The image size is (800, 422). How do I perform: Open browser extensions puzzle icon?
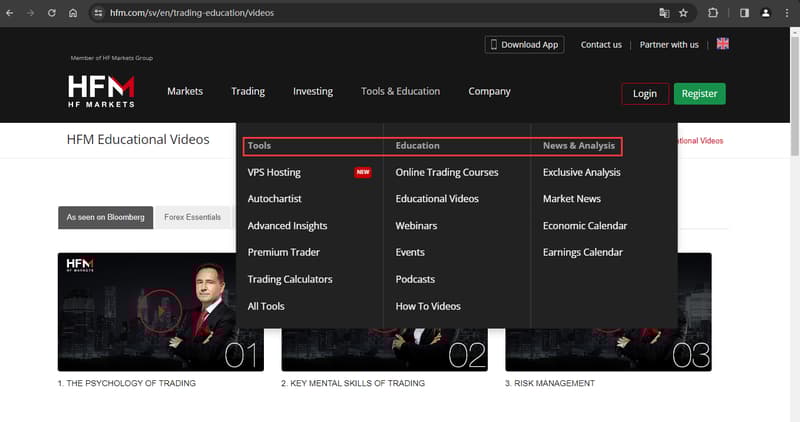[x=713, y=13]
